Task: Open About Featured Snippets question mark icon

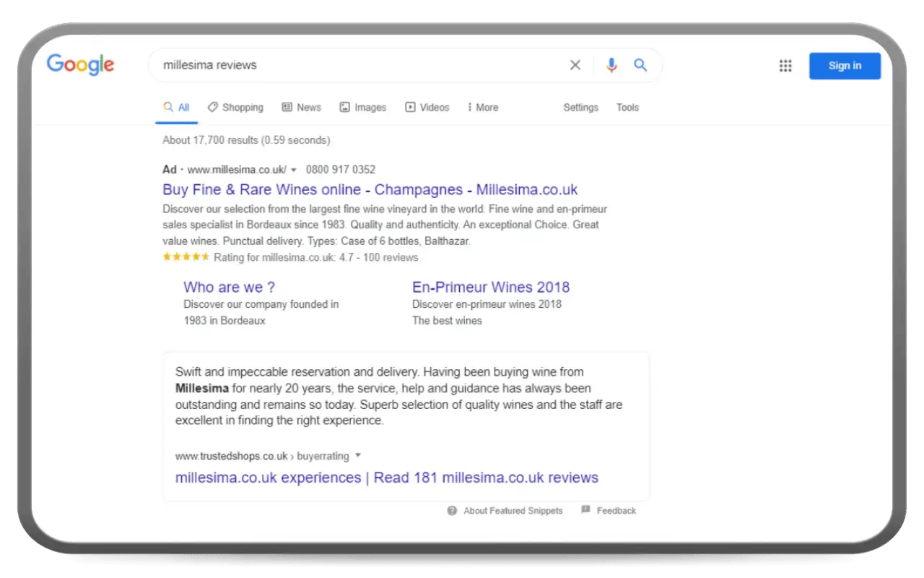Action: pos(451,510)
